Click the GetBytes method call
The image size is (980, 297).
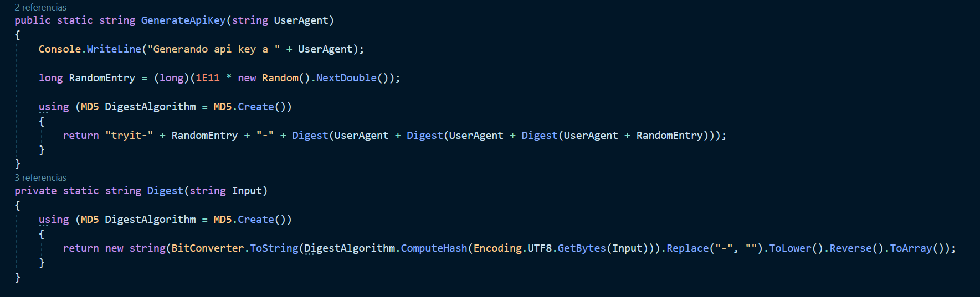[582, 248]
